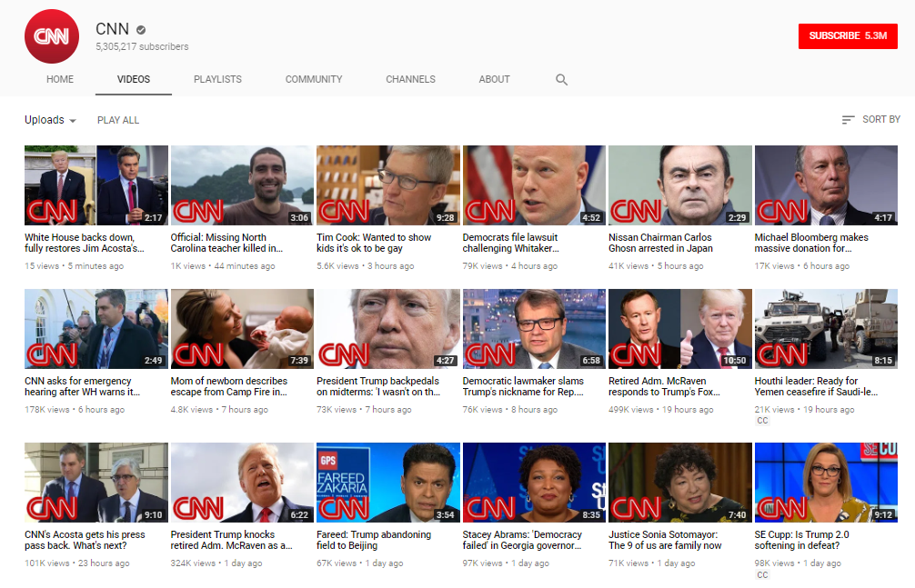The height and width of the screenshot is (588, 915).
Task: Go to the COMMUNITY tab
Action: click(x=314, y=80)
